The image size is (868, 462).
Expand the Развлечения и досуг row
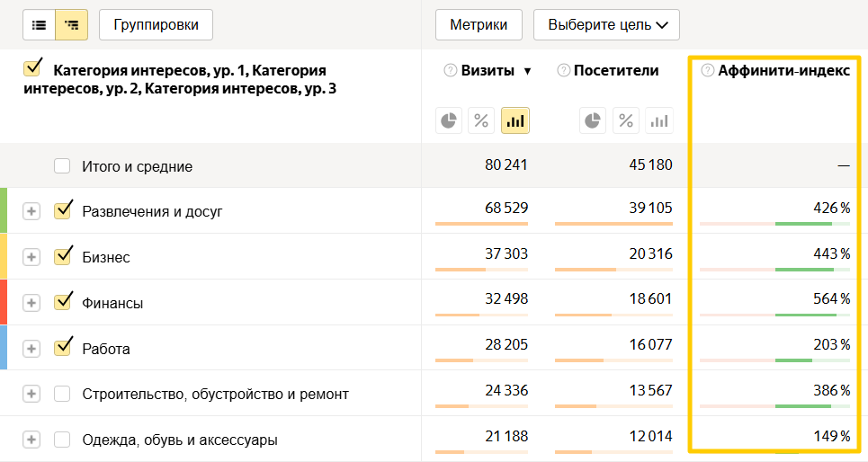click(x=31, y=211)
